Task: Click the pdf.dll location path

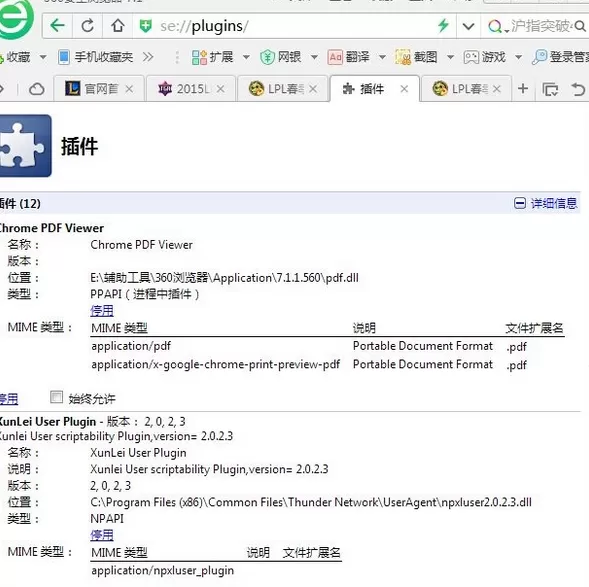Action: click(x=224, y=278)
